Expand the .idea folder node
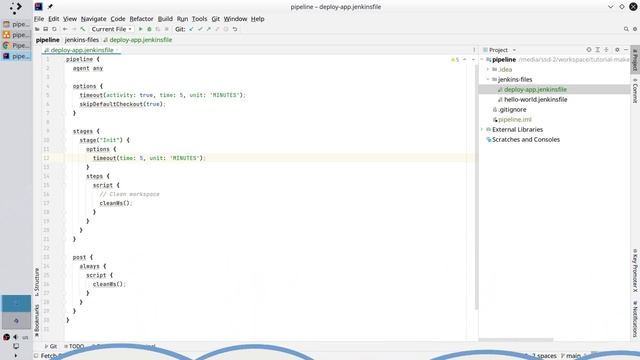 488,69
